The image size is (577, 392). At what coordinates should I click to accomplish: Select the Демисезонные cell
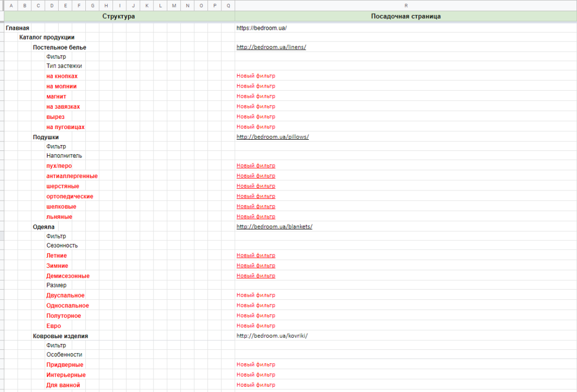pos(68,276)
